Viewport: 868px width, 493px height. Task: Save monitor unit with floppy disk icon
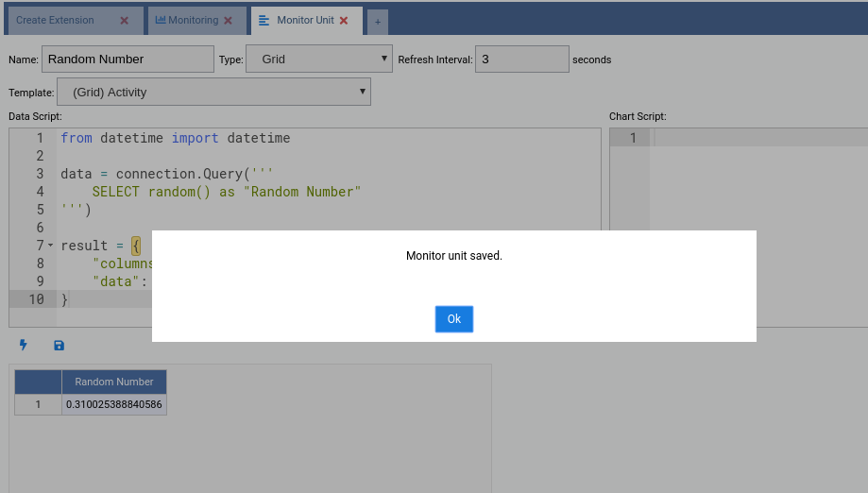pos(60,346)
